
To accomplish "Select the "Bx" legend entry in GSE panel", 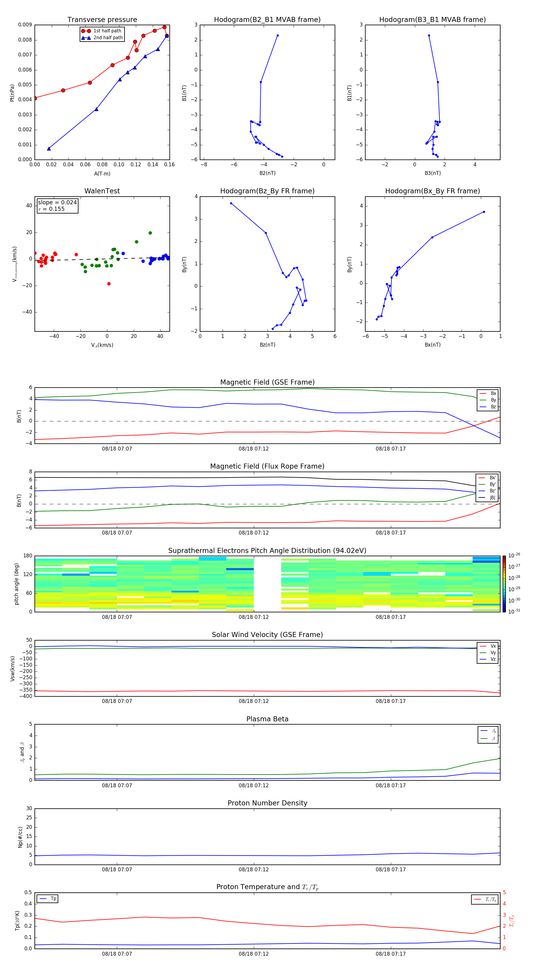I will click(x=488, y=393).
